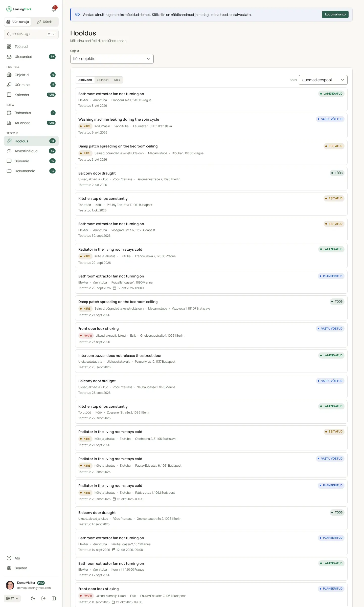Open Kitchen tap request at Paulay Ede utca 1

click(x=211, y=204)
